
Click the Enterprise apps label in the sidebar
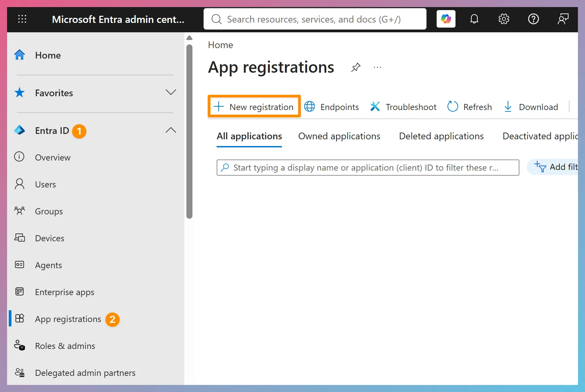(65, 292)
